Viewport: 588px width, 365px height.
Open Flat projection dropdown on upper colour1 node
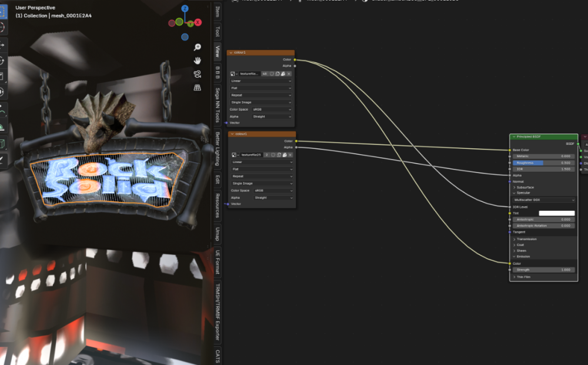click(261, 88)
